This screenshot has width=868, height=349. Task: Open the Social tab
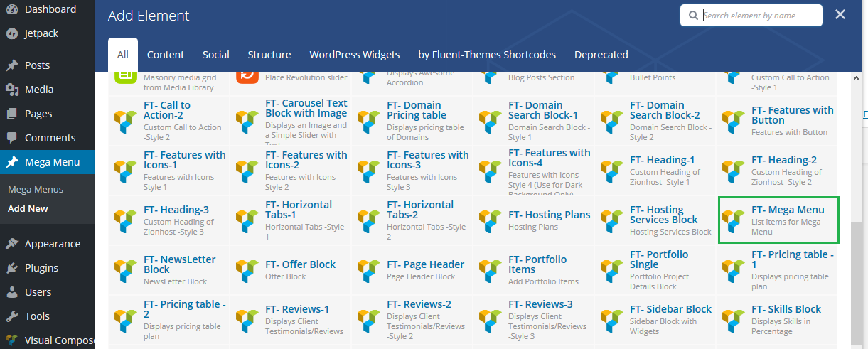click(x=215, y=55)
